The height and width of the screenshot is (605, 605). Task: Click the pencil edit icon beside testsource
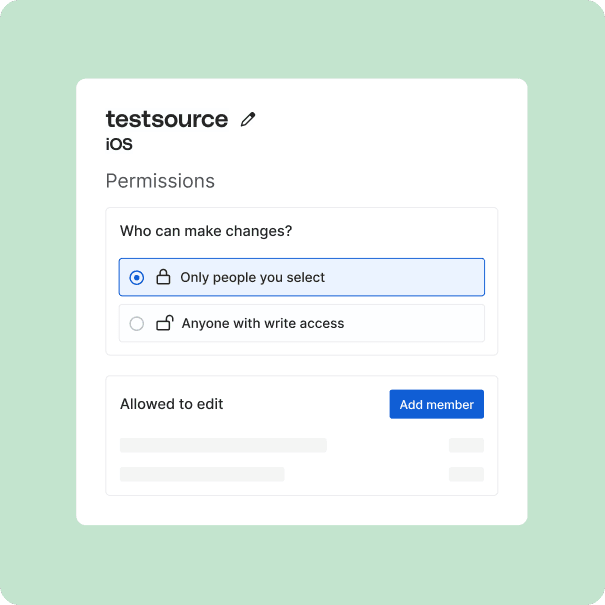pos(248,119)
